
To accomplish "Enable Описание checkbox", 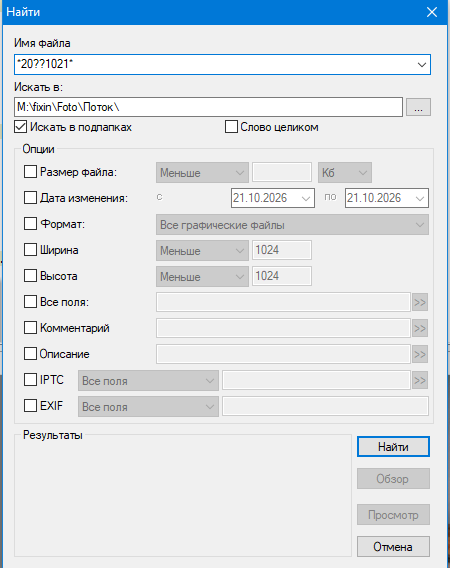I will (x=30, y=354).
